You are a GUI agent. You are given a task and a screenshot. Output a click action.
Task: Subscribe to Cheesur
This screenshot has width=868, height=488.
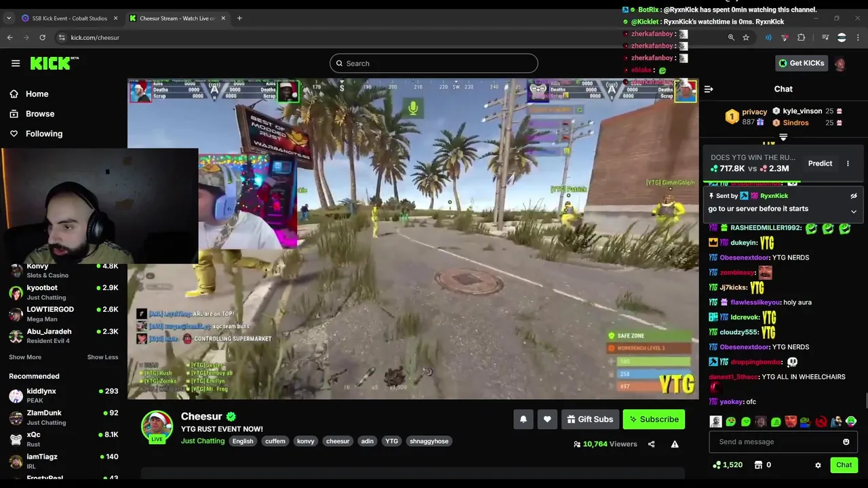pyautogui.click(x=654, y=420)
